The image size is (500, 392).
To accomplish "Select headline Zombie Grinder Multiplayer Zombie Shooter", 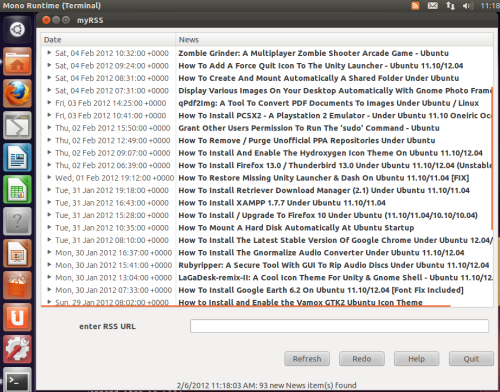I will click(313, 53).
